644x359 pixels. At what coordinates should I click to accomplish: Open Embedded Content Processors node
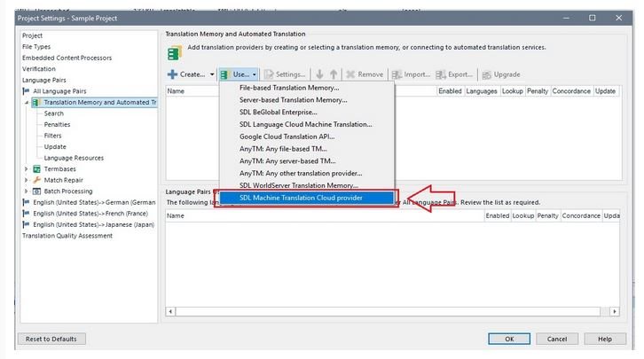(x=67, y=58)
